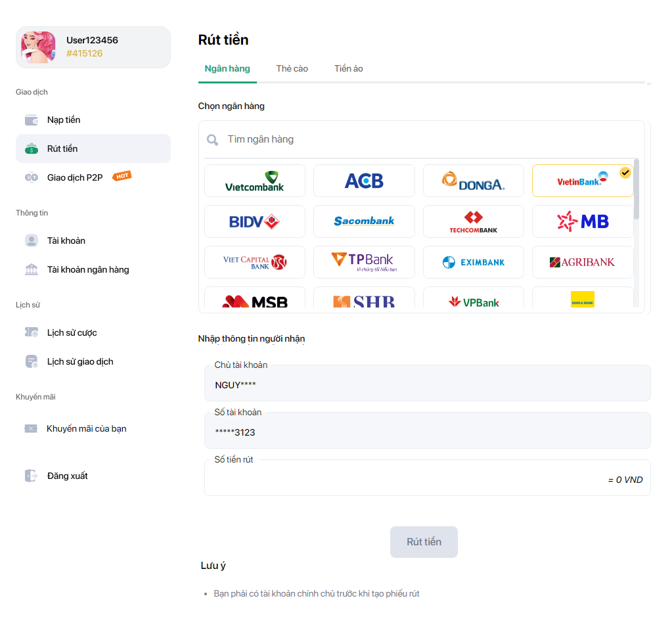Select Agribank as the bank
Image resolution: width=672 pixels, height=636 pixels.
[x=583, y=262]
